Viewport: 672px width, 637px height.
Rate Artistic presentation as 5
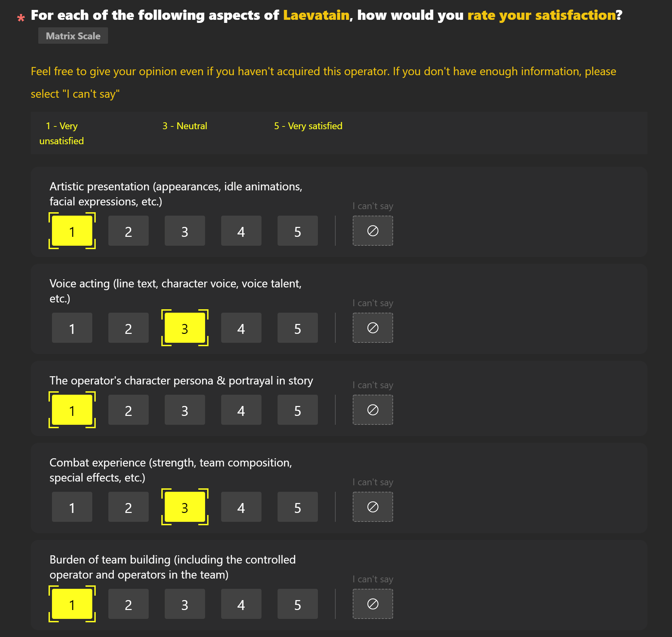click(297, 231)
